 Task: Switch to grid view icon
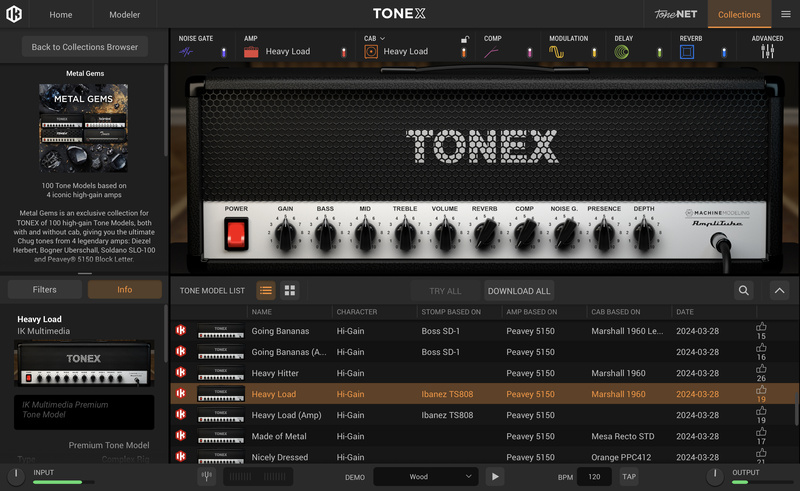pyautogui.click(x=290, y=290)
